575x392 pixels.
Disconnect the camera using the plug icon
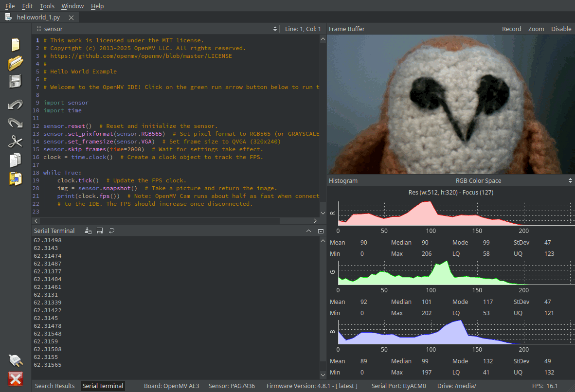(x=16, y=360)
